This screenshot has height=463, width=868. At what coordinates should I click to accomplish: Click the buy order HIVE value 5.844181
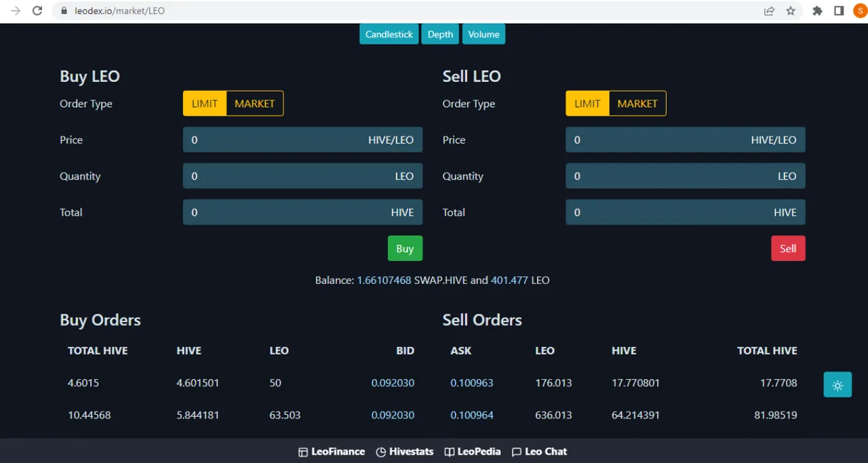click(x=198, y=415)
